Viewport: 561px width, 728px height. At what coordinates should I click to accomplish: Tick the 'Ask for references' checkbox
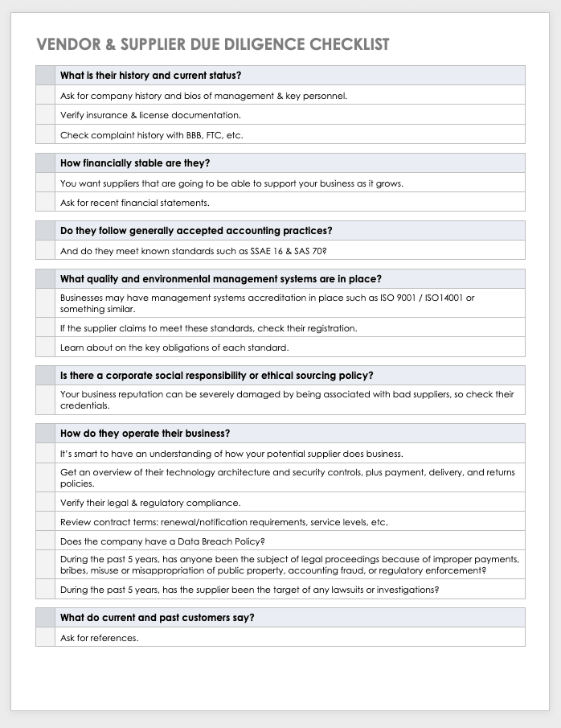(x=46, y=637)
